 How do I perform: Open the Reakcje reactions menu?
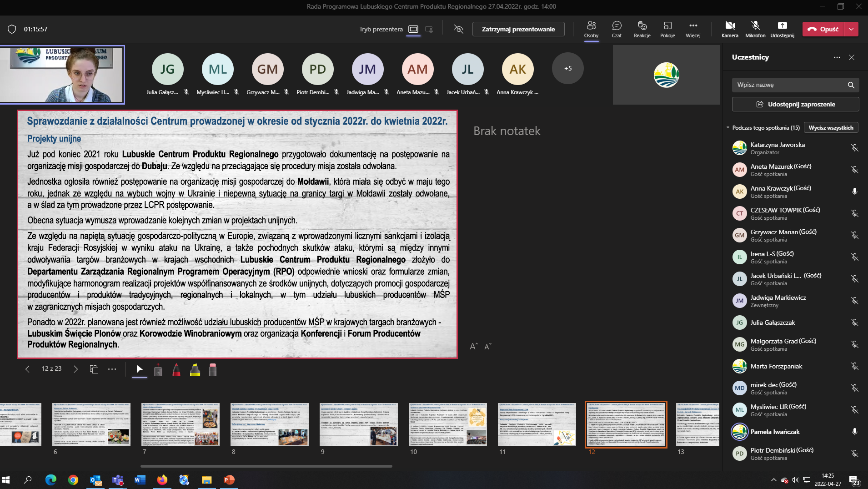pyautogui.click(x=642, y=29)
